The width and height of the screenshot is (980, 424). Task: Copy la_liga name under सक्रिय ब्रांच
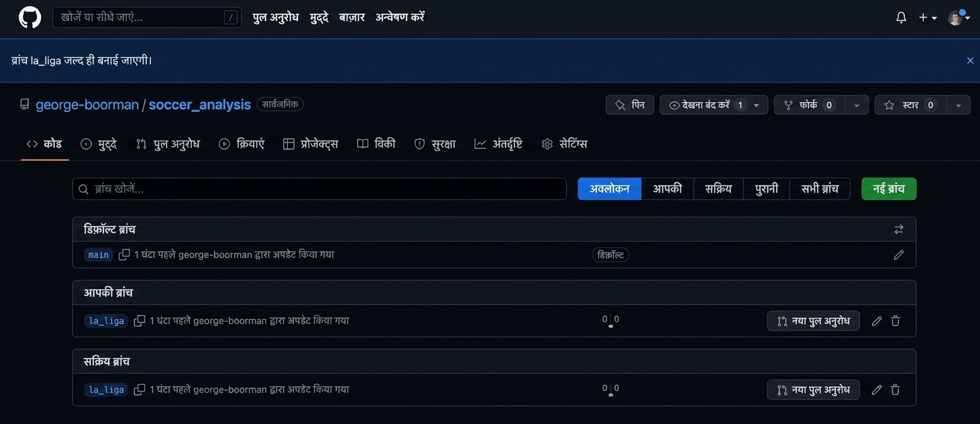point(139,390)
